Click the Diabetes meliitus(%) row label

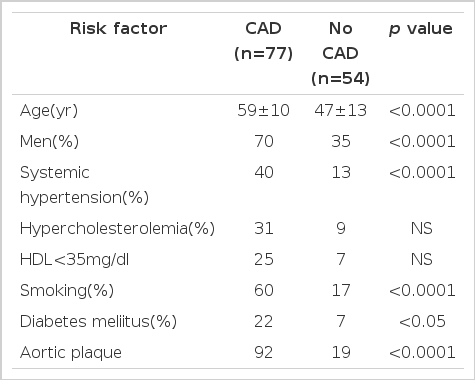coord(98,321)
